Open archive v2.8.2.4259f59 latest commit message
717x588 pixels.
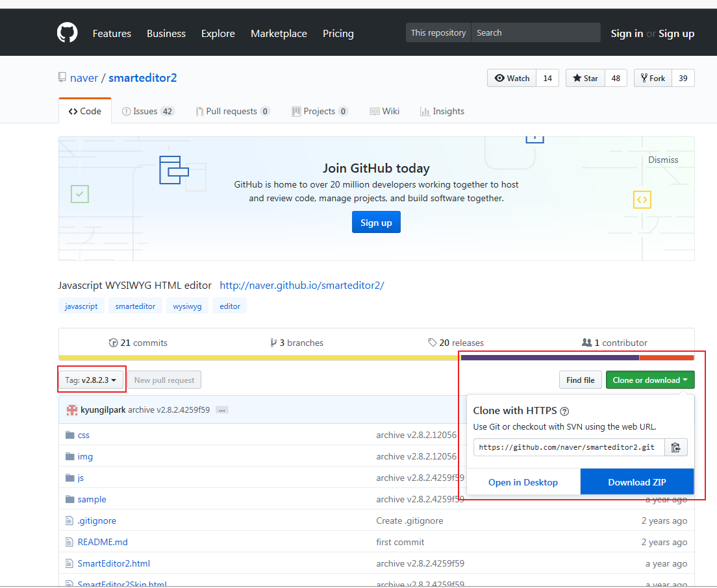(169, 410)
